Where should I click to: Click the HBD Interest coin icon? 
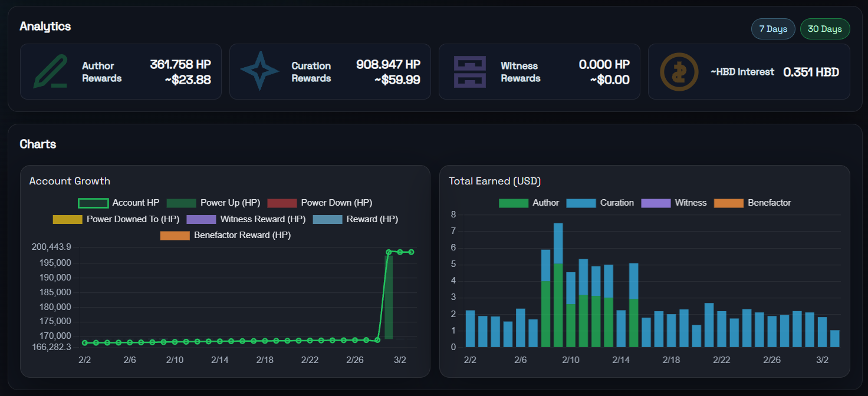679,72
